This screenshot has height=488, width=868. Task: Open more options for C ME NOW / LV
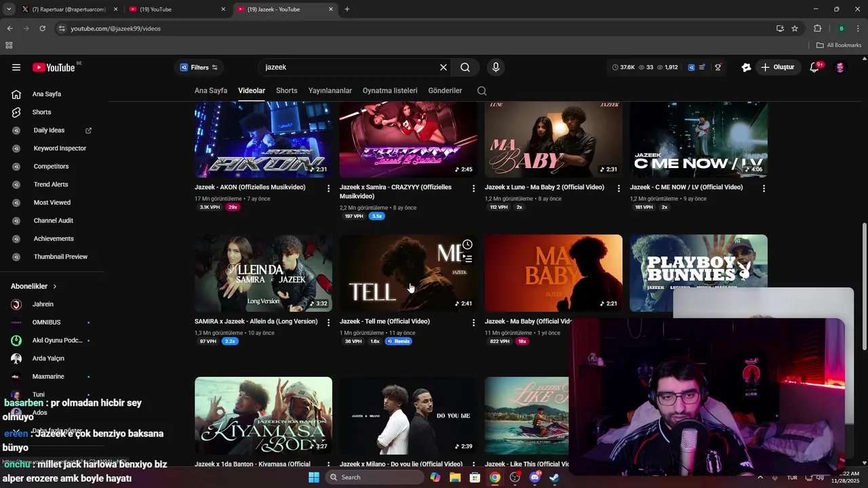click(764, 188)
